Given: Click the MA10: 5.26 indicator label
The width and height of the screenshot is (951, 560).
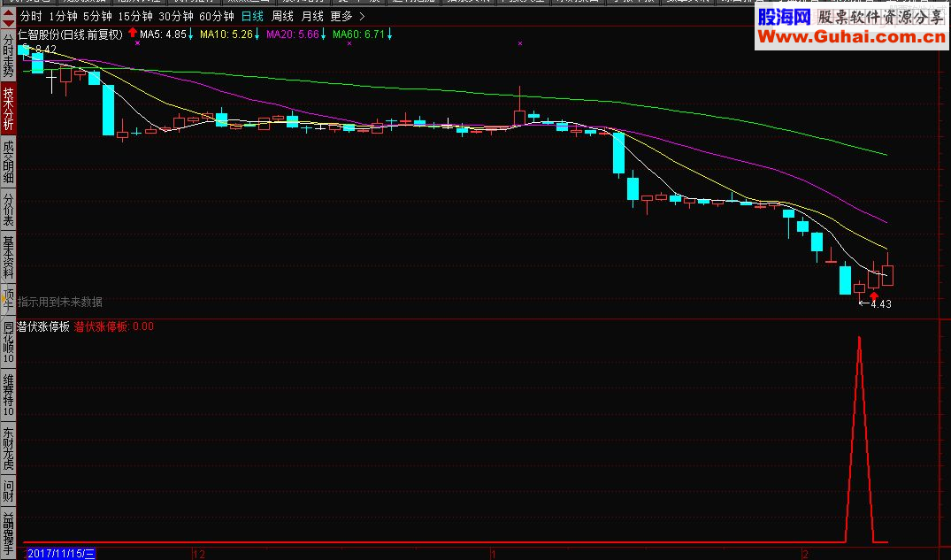Looking at the screenshot, I should pyautogui.click(x=226, y=35).
